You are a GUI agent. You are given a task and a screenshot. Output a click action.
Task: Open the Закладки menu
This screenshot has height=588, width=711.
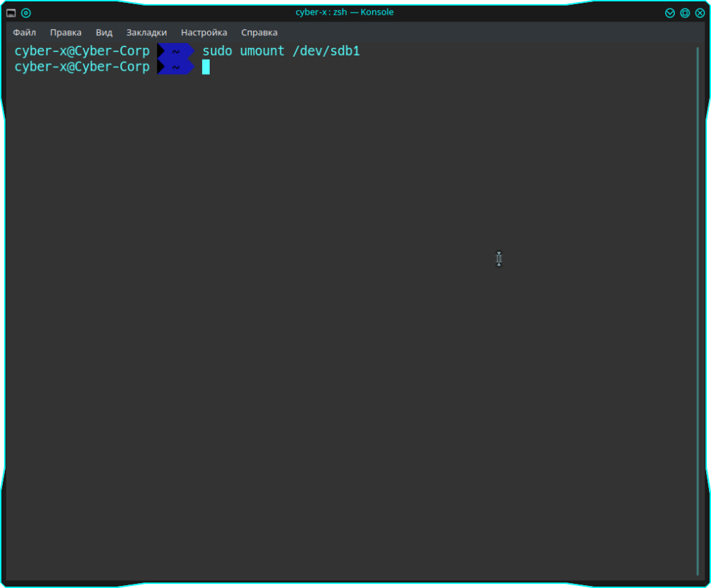[147, 33]
